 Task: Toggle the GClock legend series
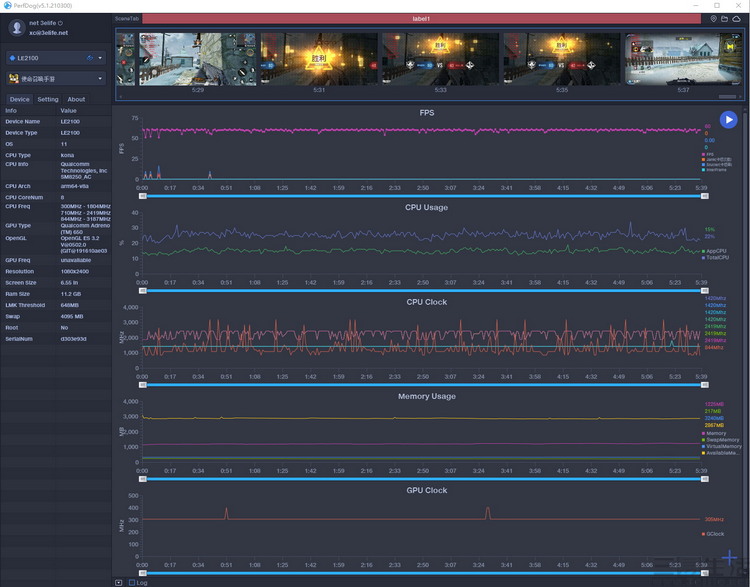tap(713, 534)
